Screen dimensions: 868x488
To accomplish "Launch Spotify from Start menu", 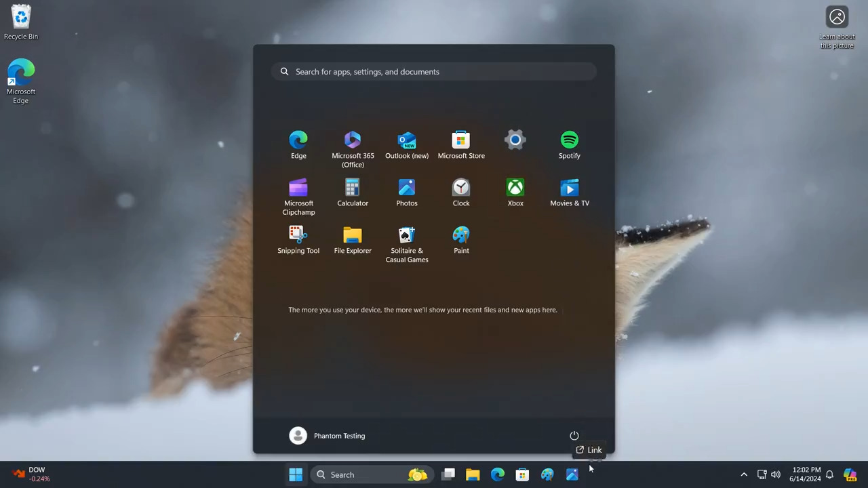I will click(x=570, y=146).
